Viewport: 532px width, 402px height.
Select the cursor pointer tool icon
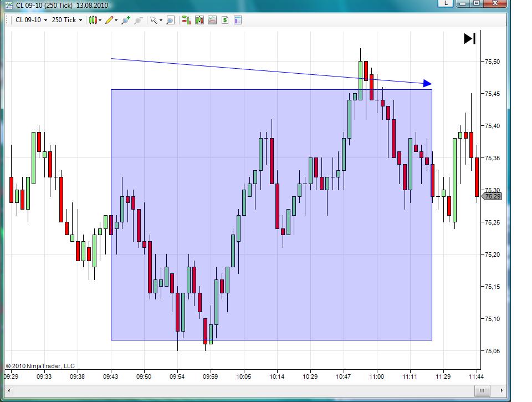point(154,21)
